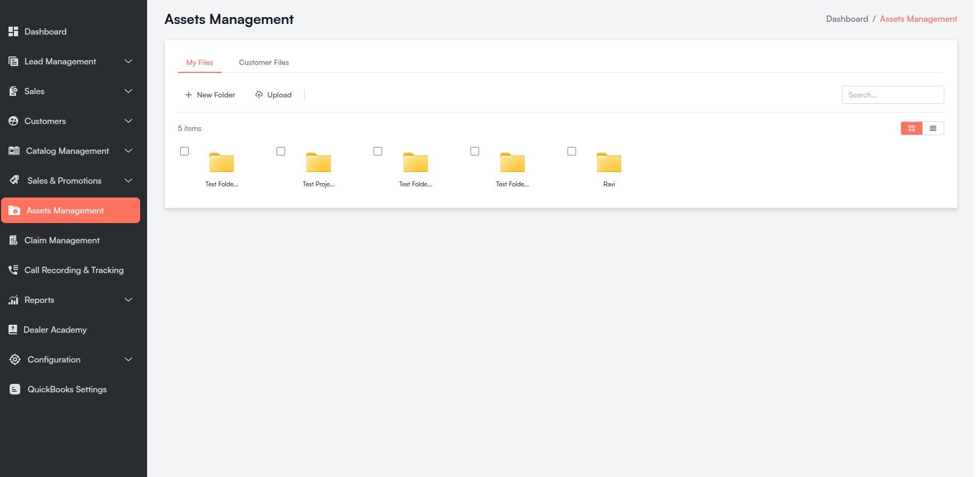Expand the Customers submenu arrow

[x=128, y=121]
